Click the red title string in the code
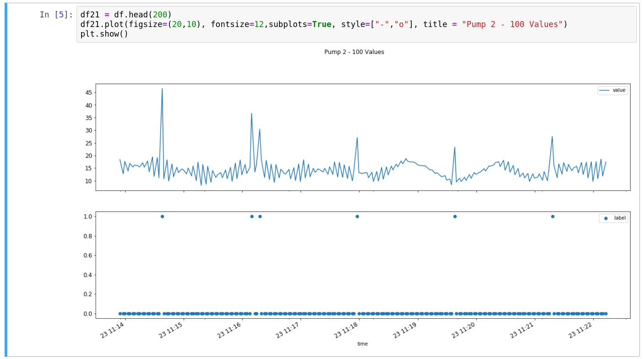This screenshot has width=644, height=359. coord(512,24)
